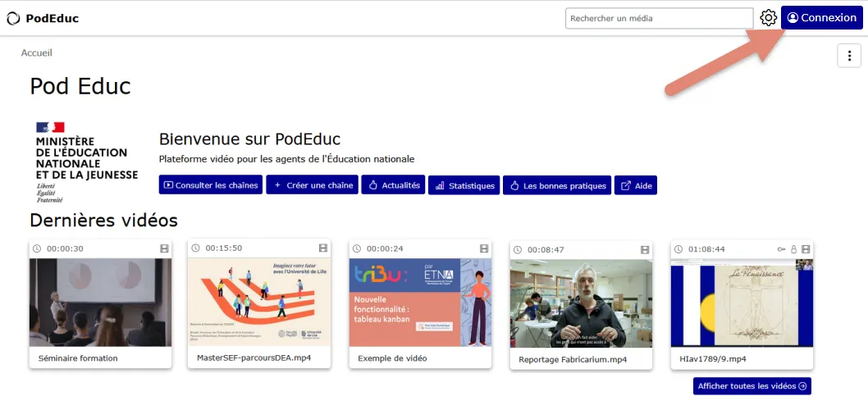
Task: Click the PodEduc brand name link
Action: coord(52,18)
